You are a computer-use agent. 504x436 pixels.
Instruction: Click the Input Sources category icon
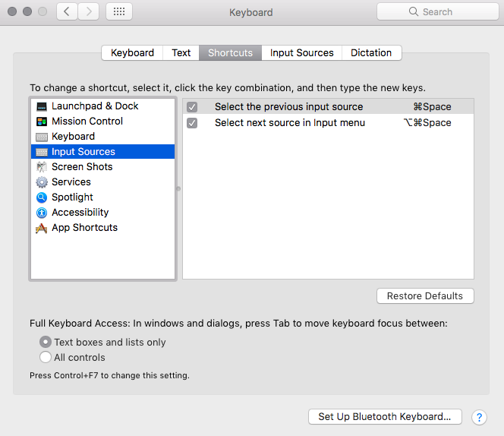[x=42, y=152]
